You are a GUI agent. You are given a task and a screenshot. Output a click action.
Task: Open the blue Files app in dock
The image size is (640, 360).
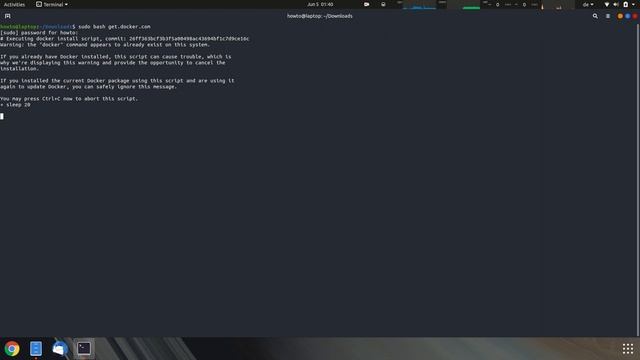[x=36, y=349]
